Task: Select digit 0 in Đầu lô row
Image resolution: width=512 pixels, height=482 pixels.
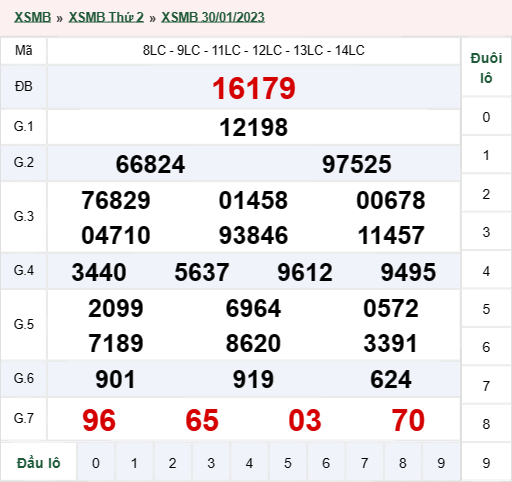Action: [x=96, y=463]
